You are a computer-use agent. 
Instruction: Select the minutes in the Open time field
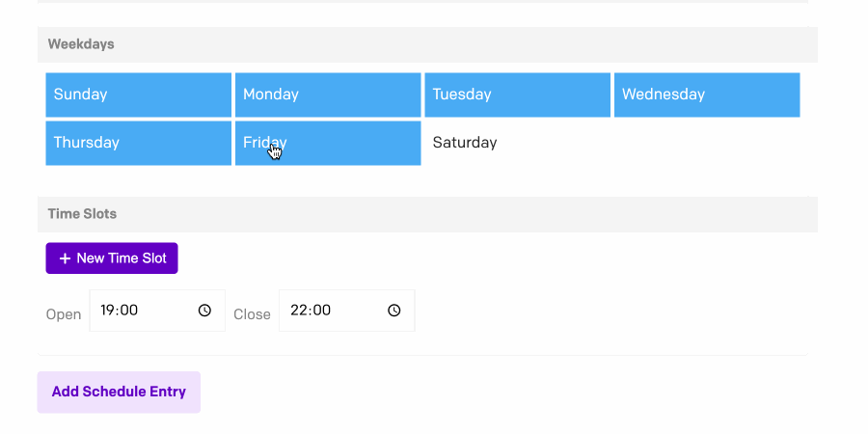[x=129, y=311]
